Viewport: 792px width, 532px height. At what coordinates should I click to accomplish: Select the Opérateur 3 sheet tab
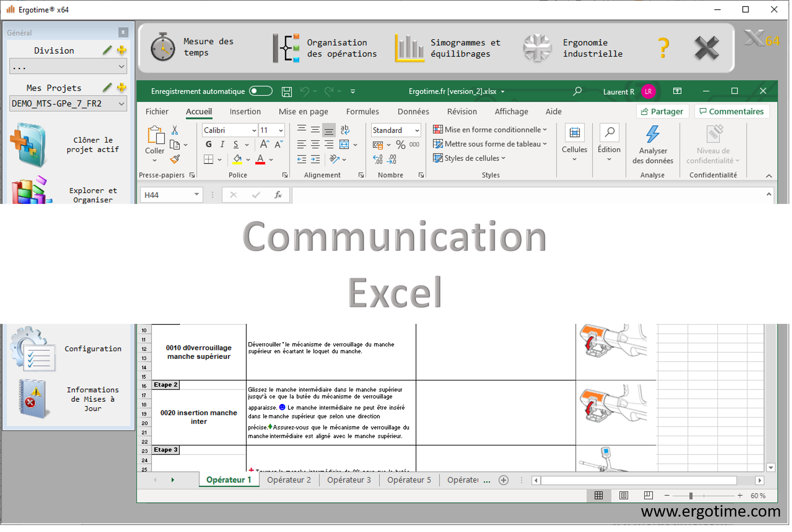(x=349, y=480)
